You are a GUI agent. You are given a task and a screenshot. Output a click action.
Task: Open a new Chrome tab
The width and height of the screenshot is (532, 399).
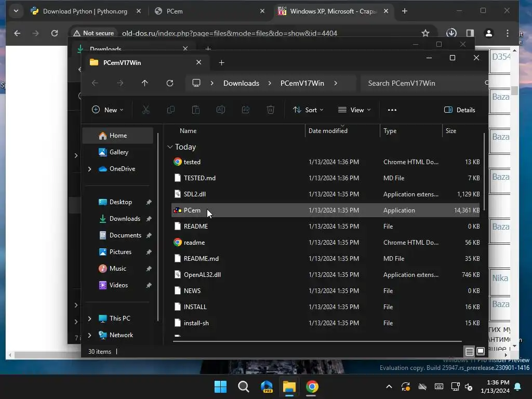pyautogui.click(x=404, y=11)
